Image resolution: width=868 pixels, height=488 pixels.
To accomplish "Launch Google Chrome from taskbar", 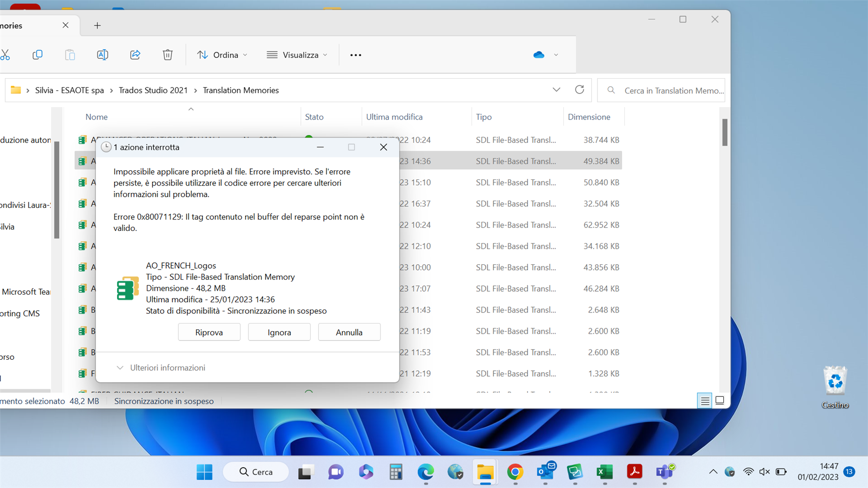I will [515, 472].
